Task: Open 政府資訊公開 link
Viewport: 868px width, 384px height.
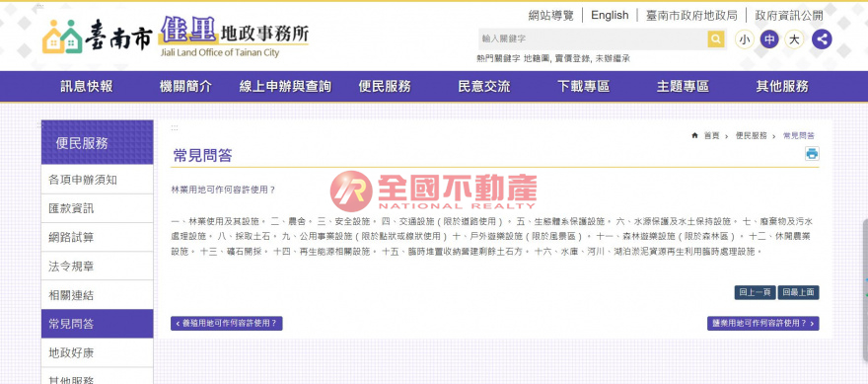Action: pos(789,16)
